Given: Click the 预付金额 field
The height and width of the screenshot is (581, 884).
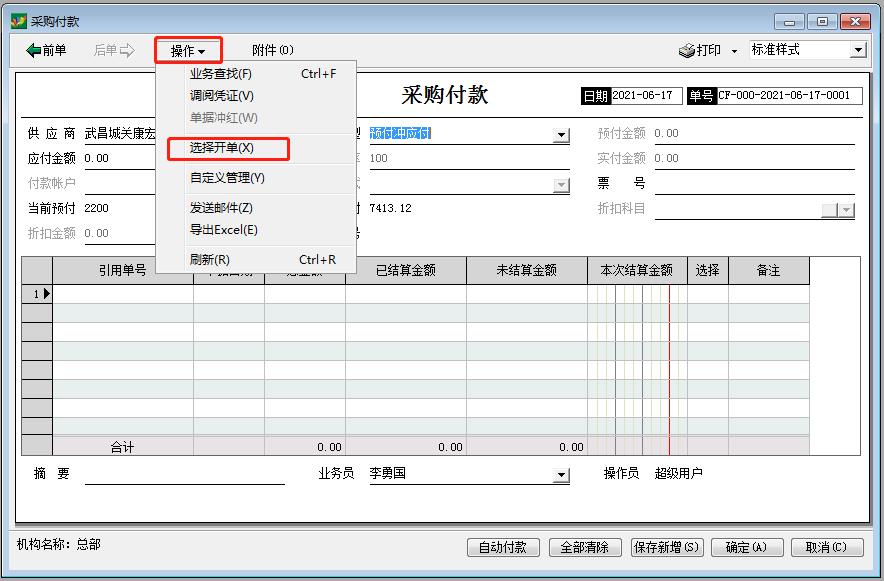Looking at the screenshot, I should (x=754, y=134).
